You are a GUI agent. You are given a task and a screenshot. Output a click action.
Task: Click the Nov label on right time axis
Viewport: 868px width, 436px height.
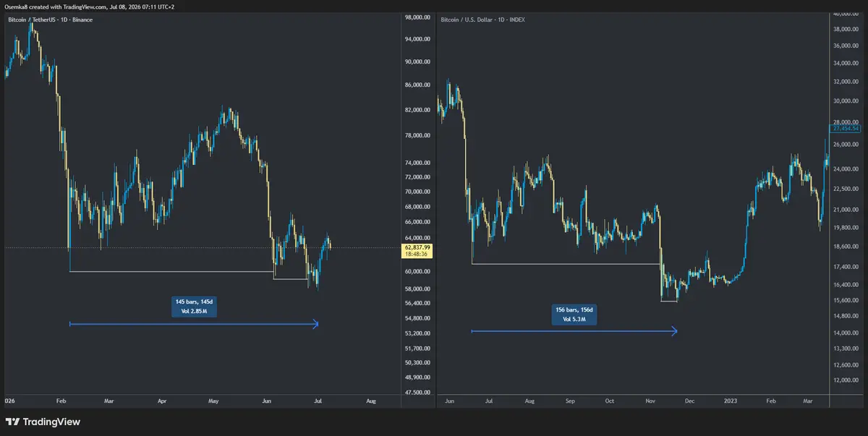click(x=648, y=400)
